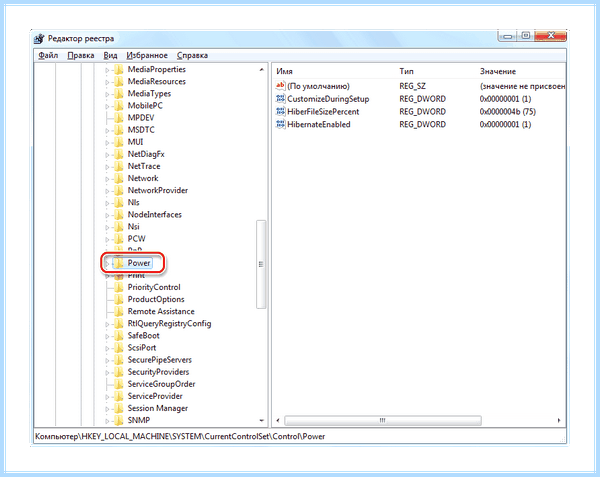Select the HiberFileSizePercent value name
600x477 pixels.
[323, 112]
